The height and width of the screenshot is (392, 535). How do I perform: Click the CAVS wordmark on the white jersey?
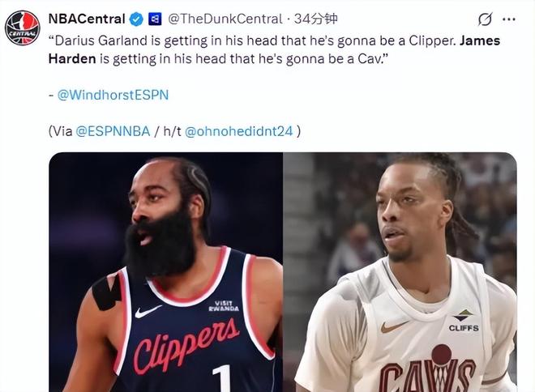point(428,373)
